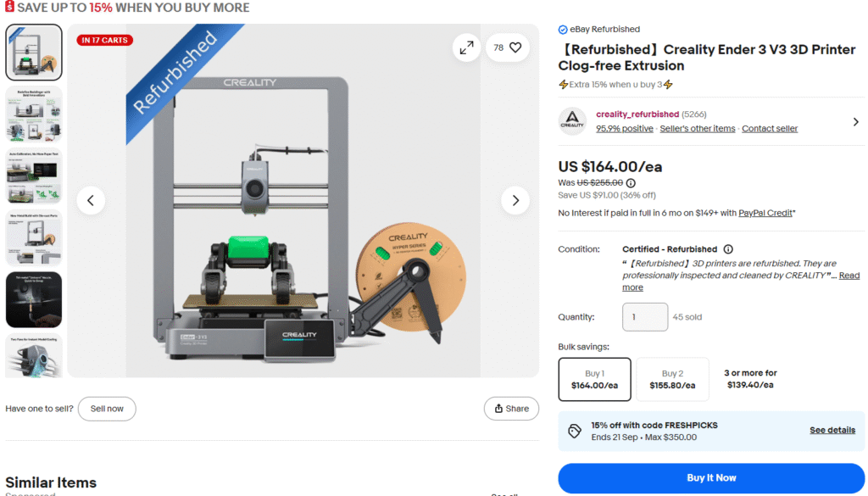Click the coupon tag icon for FRESHPICKS

pos(575,431)
